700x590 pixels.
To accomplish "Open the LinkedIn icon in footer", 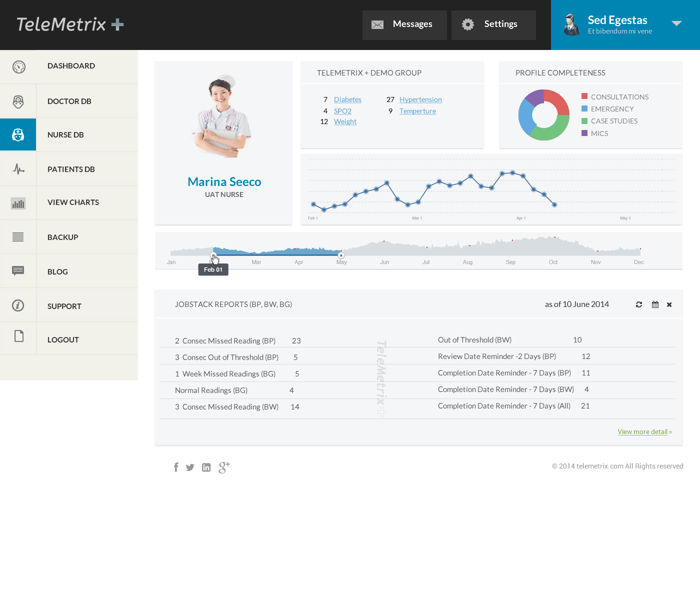I will pos(206,467).
